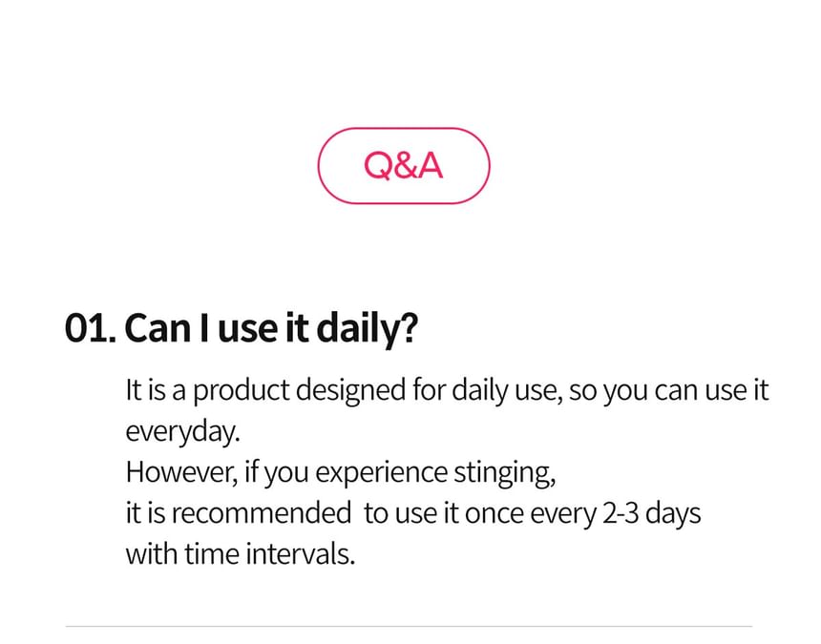Click the text 'with time intervals.'
This screenshot has height=644, width=821.
tap(241, 553)
